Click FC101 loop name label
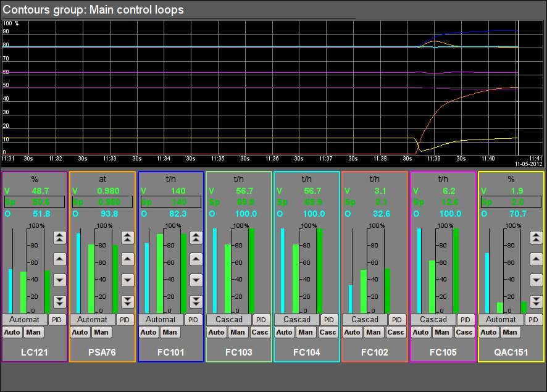This screenshot has width=547, height=392. point(170,352)
